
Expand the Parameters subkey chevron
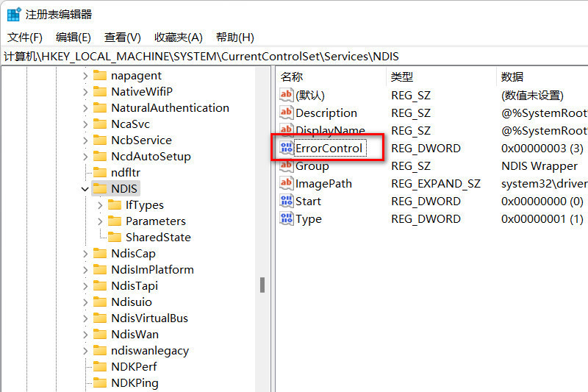[100, 221]
